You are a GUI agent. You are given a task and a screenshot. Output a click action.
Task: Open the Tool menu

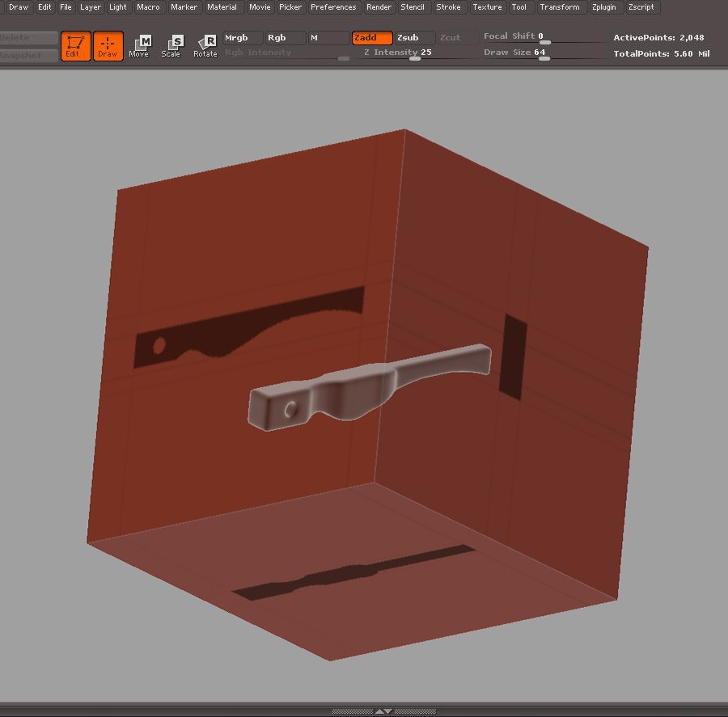519,7
